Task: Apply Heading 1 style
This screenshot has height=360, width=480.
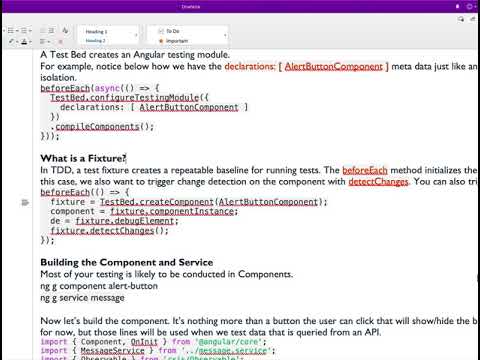Action: (96, 32)
